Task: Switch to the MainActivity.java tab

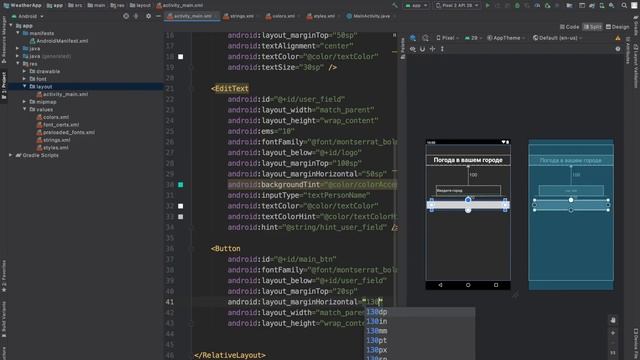Action: point(370,16)
